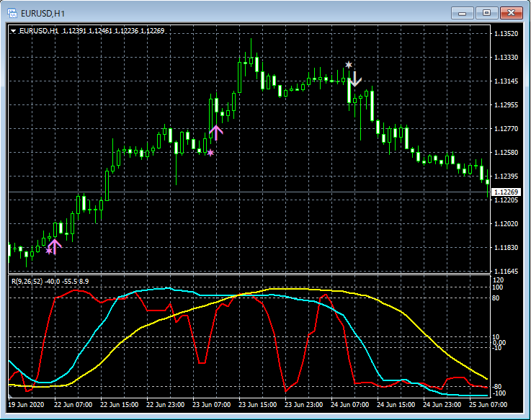Select the gray star marker above candles
Screen dimensions: 531x420
(x=349, y=64)
